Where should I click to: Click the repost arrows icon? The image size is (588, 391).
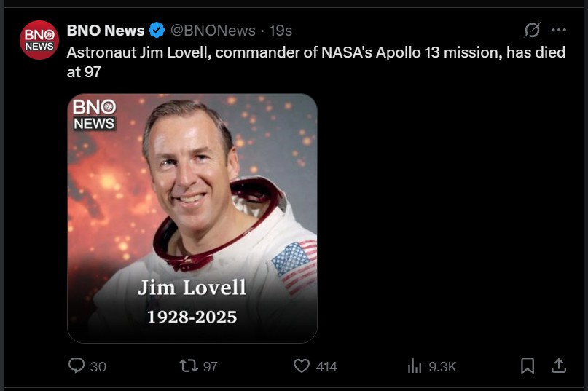click(189, 366)
